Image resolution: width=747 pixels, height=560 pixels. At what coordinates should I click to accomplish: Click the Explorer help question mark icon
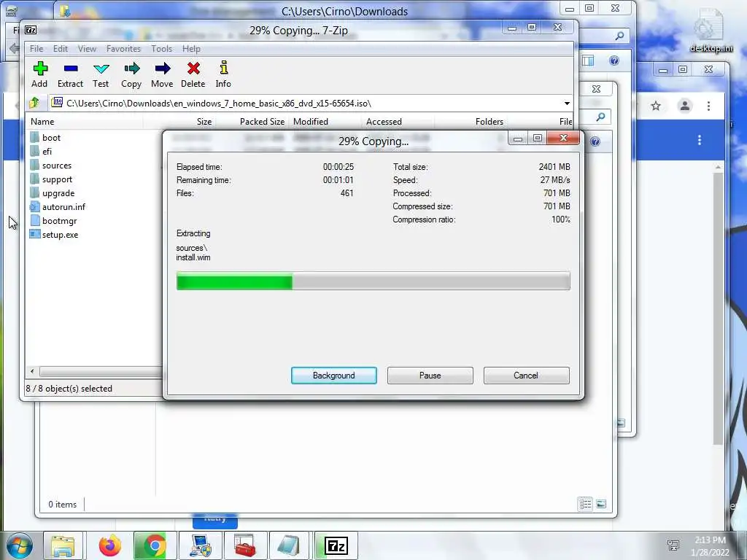pyautogui.click(x=614, y=61)
